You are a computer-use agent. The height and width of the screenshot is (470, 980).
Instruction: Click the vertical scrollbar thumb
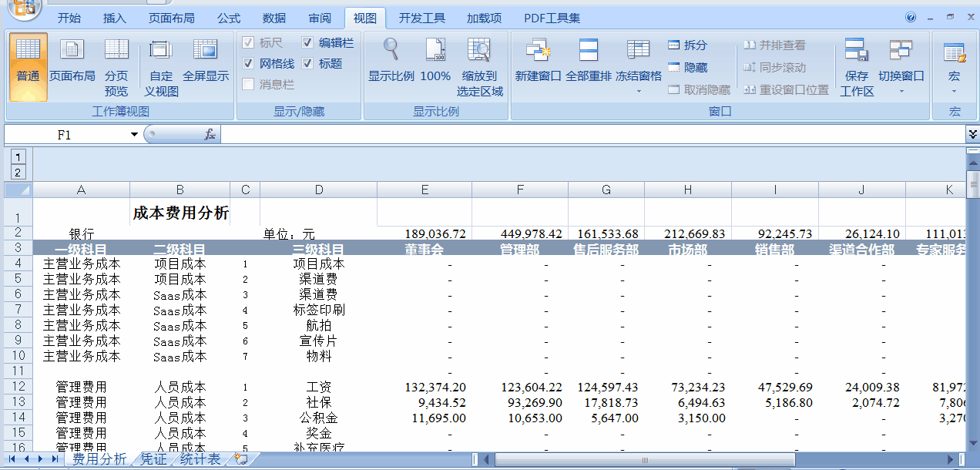973,186
